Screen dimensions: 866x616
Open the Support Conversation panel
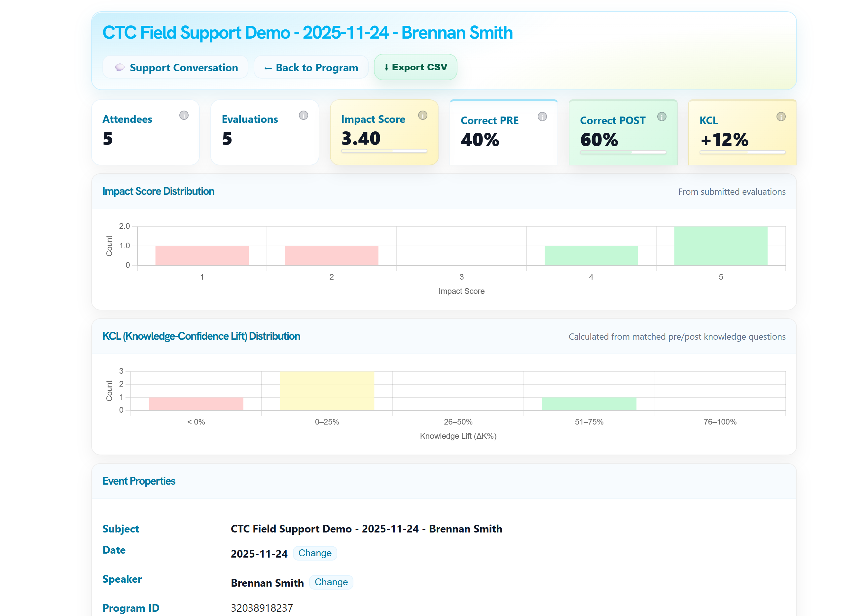(175, 67)
